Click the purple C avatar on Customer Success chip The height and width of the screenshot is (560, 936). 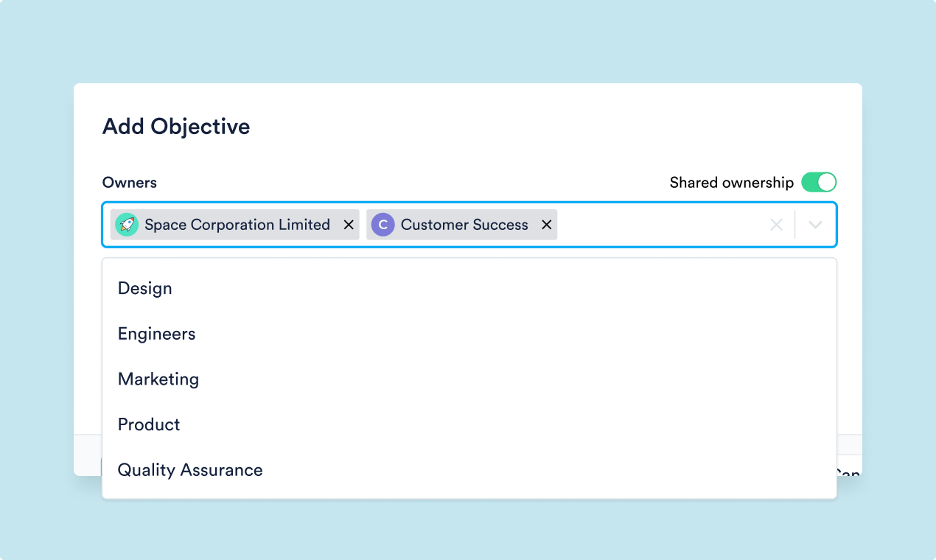click(x=383, y=224)
